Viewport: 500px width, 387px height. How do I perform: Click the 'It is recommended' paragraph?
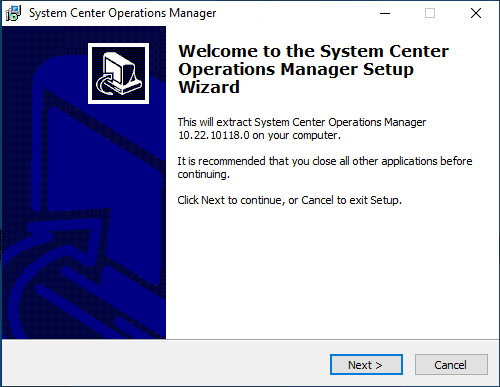click(325, 168)
